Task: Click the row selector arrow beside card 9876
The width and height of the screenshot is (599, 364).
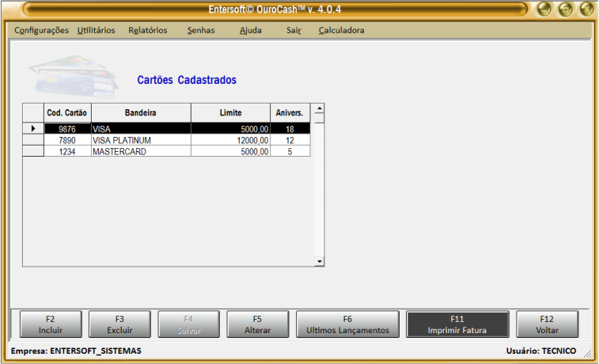Action: 32,128
